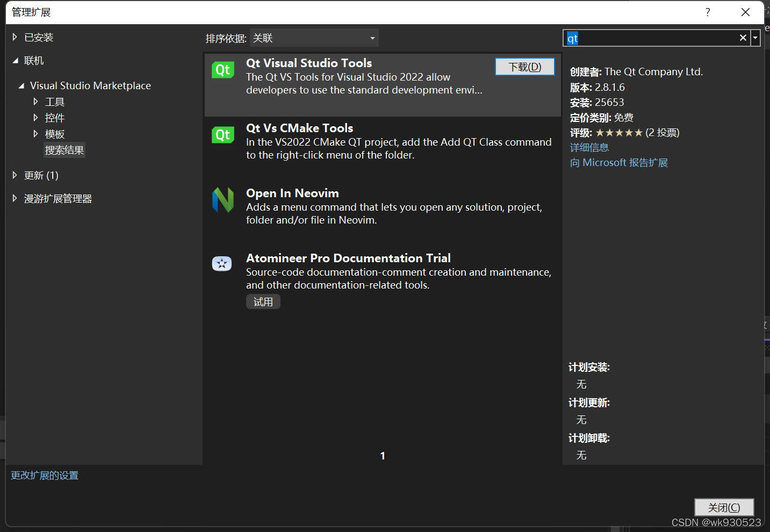Click the Source-code documentation-comment description text
The width and height of the screenshot is (770, 532).
(399, 278)
